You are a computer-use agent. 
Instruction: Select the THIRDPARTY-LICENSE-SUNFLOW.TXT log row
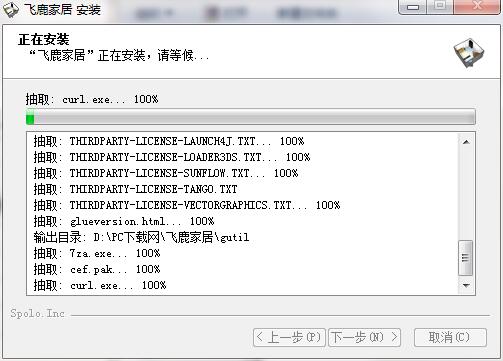tap(166, 173)
